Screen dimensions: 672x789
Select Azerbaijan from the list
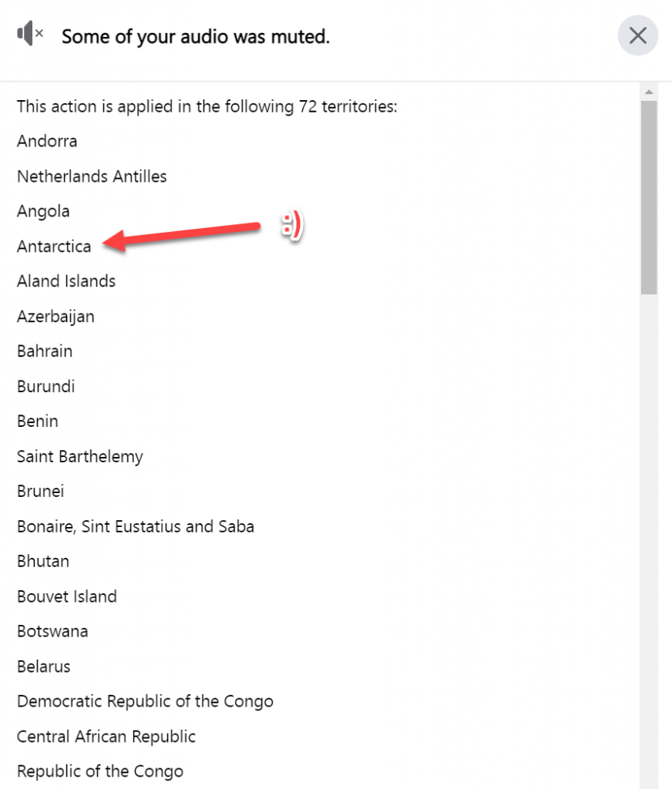[55, 316]
